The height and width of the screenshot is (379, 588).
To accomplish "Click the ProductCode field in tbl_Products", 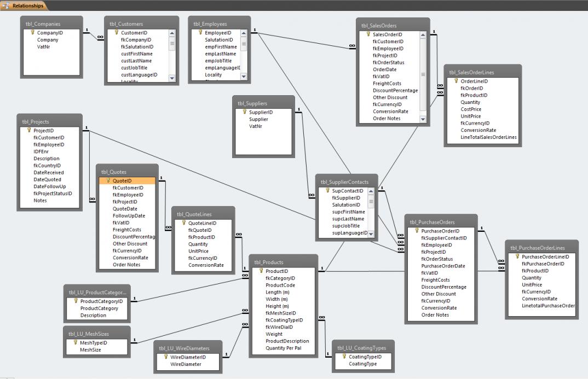I will (280, 285).
